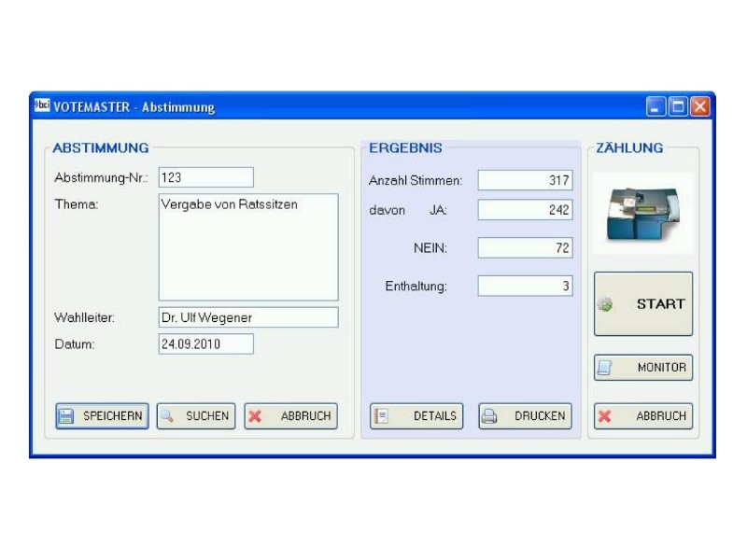The width and height of the screenshot is (747, 560).
Task: Maximize the VOTEMASTER window
Action: [x=679, y=107]
